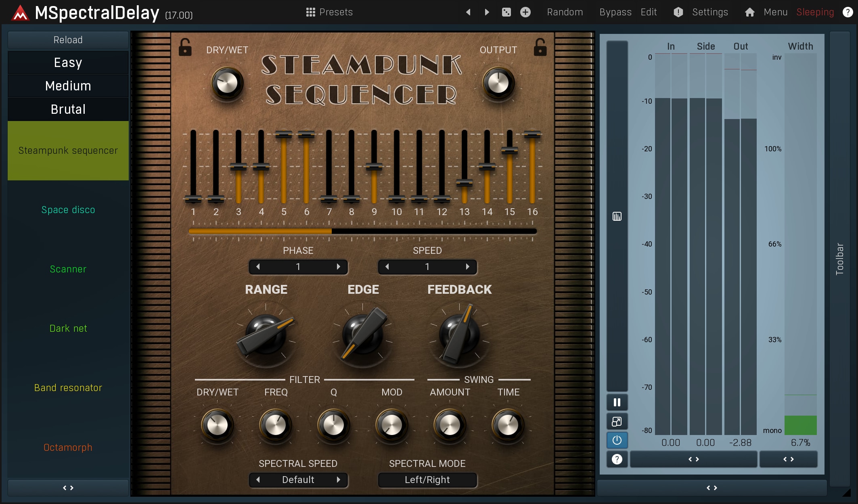The width and height of the screenshot is (858, 504).
Task: Click the meter bars icon on the strip
Action: pos(617,217)
